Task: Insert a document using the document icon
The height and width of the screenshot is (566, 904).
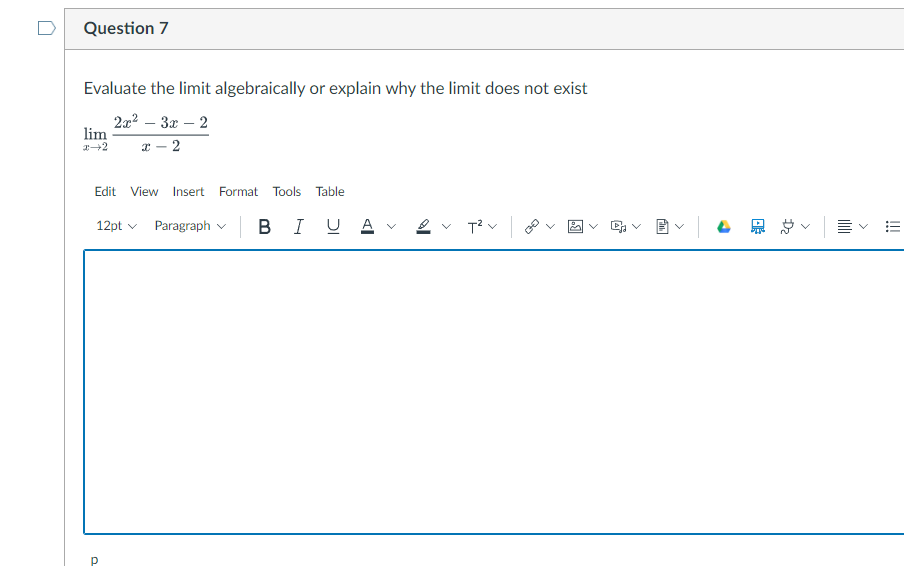Action: point(662,227)
